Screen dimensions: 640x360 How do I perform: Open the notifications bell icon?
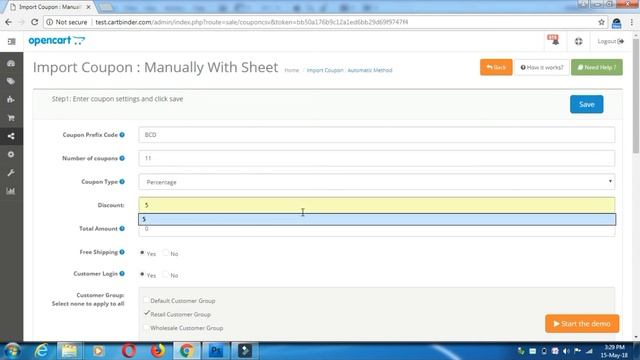pyautogui.click(x=553, y=40)
